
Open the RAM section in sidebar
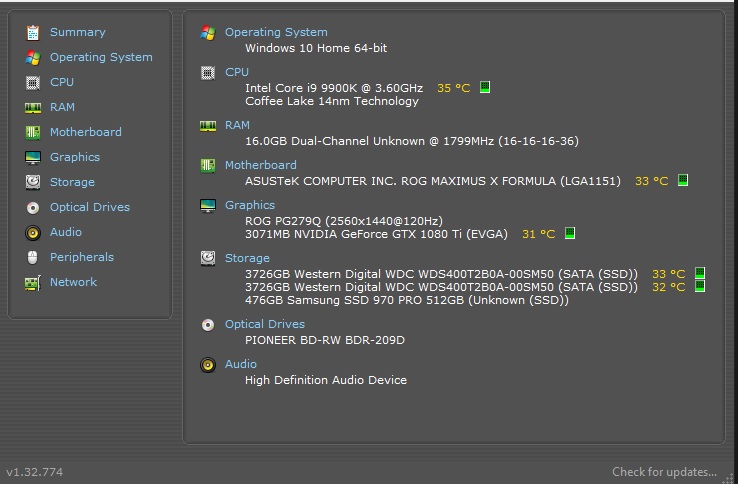point(62,107)
